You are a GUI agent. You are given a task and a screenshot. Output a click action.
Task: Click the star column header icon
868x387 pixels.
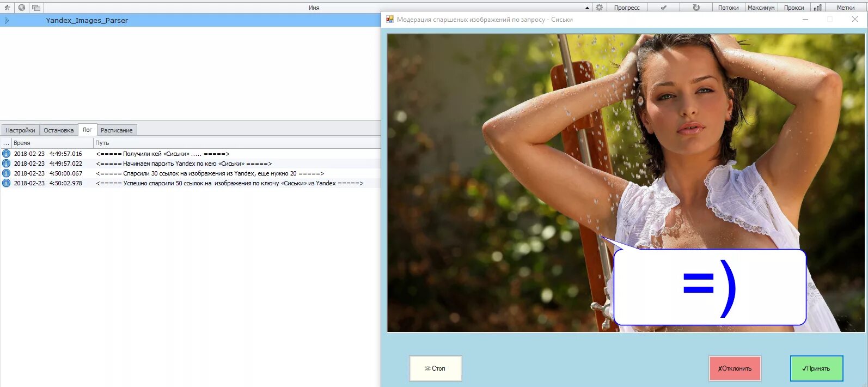pos(7,8)
